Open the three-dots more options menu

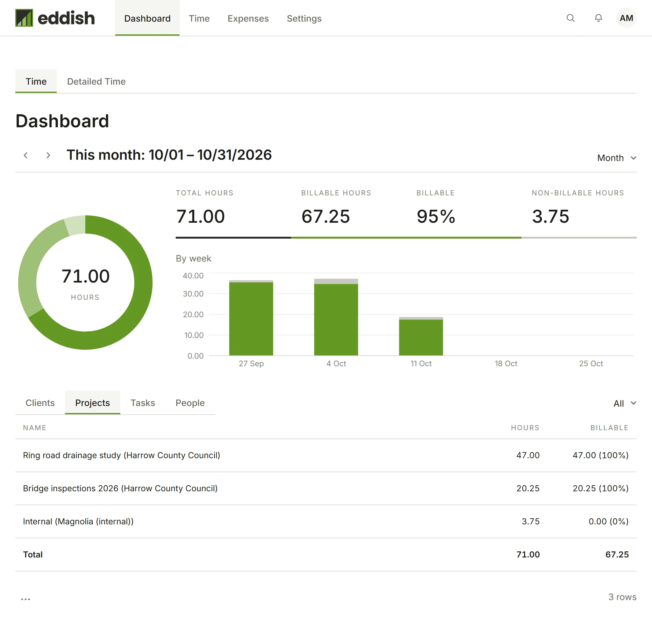[26, 599]
